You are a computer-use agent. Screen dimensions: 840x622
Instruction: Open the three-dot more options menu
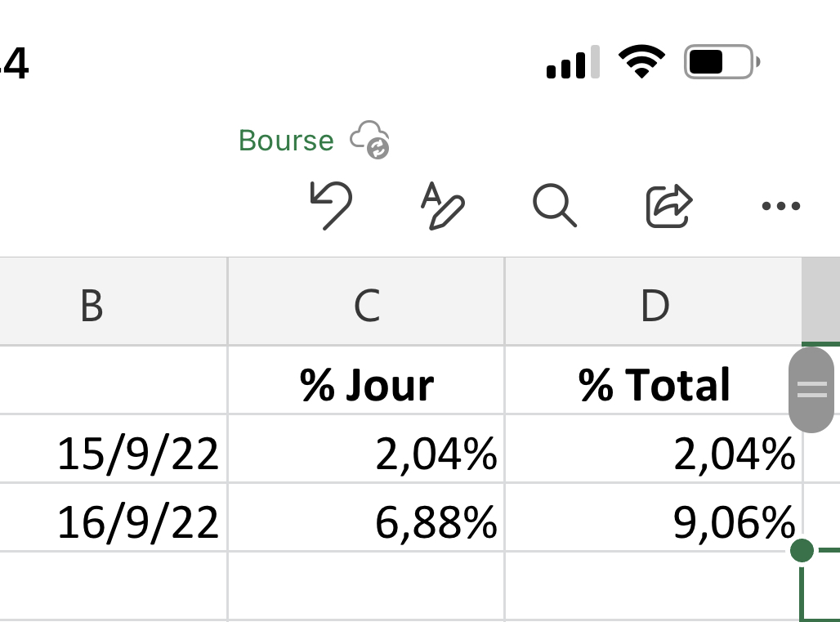point(780,206)
